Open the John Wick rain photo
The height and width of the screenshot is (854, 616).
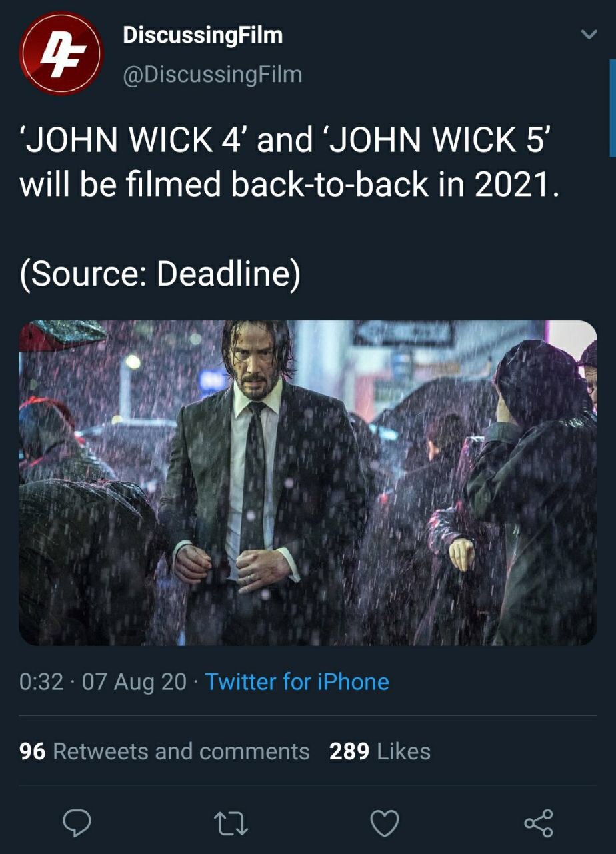click(x=308, y=483)
